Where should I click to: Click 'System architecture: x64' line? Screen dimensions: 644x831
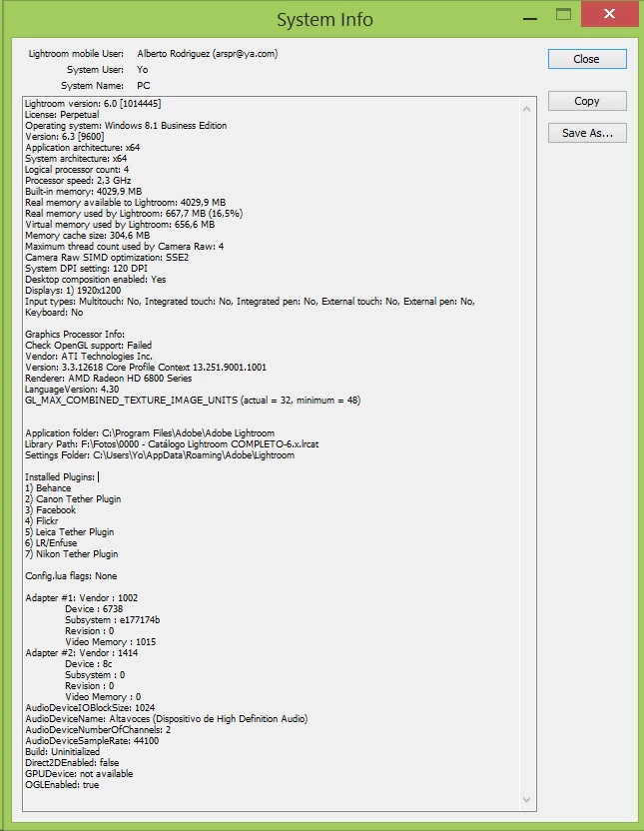[x=76, y=159]
